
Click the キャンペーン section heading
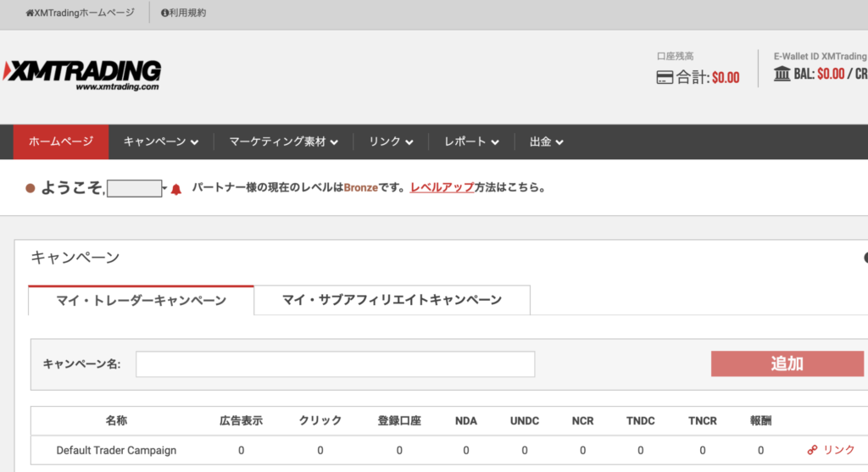click(75, 258)
